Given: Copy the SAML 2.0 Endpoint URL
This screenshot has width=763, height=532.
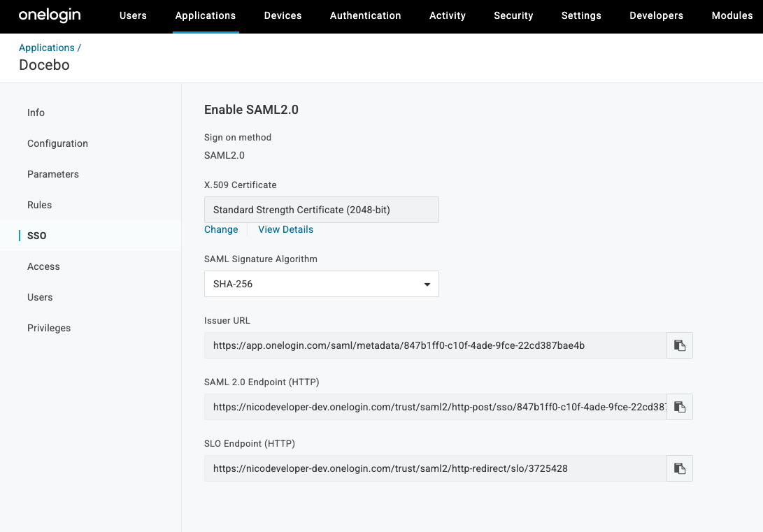Looking at the screenshot, I should [x=679, y=407].
